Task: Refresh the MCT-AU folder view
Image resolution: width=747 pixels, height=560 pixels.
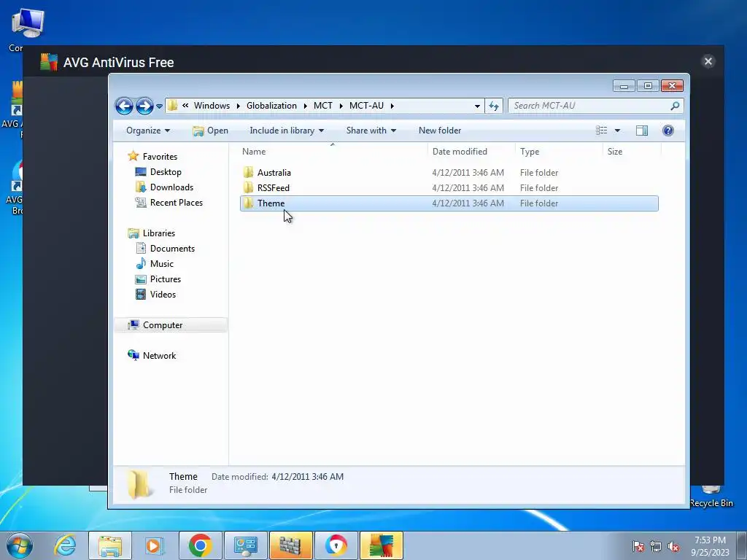Action: click(x=494, y=106)
